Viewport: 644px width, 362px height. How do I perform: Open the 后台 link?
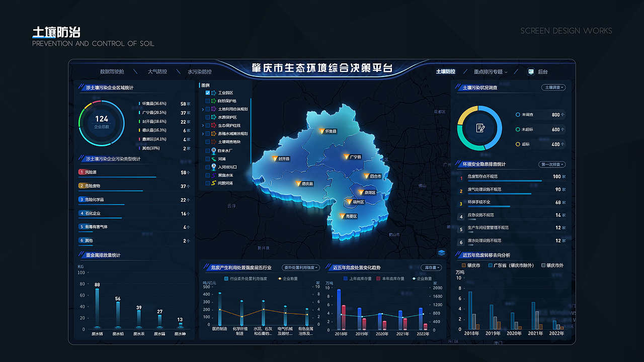click(x=542, y=72)
